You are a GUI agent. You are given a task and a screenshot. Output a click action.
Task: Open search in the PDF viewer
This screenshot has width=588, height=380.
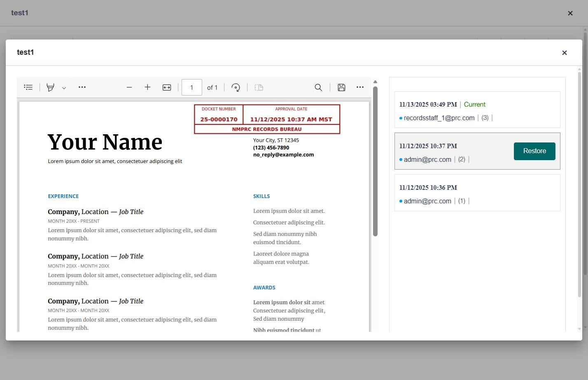point(318,87)
